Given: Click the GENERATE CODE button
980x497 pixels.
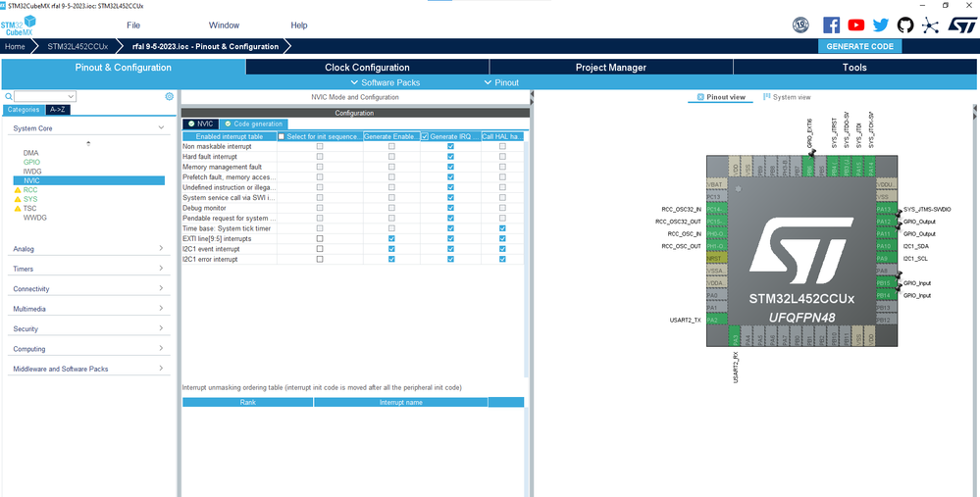Looking at the screenshot, I should point(860,46).
